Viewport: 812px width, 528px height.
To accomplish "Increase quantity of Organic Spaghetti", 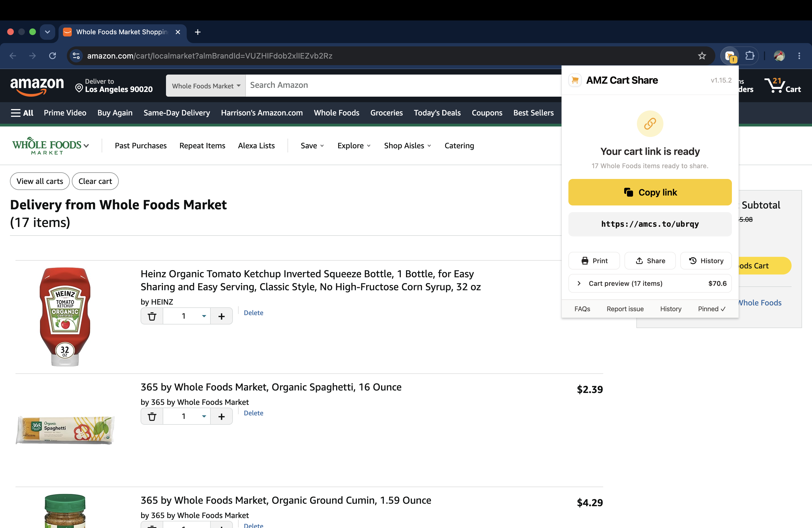I will [x=222, y=416].
